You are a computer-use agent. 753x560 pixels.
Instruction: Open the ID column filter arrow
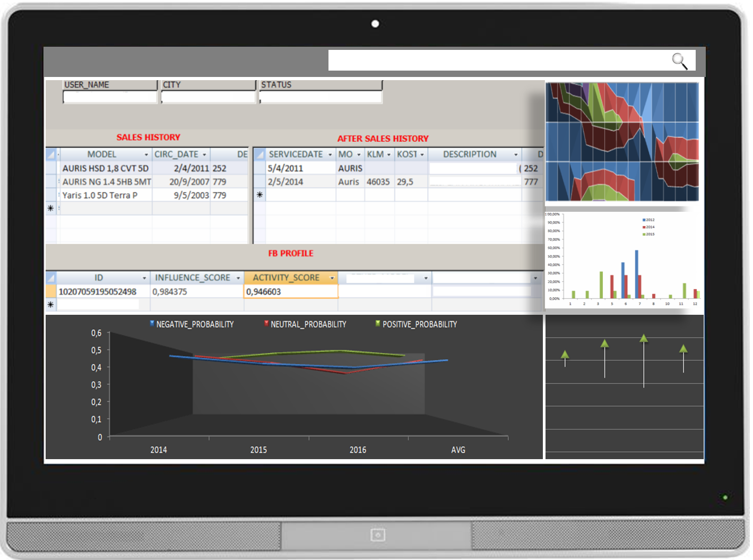click(x=144, y=278)
